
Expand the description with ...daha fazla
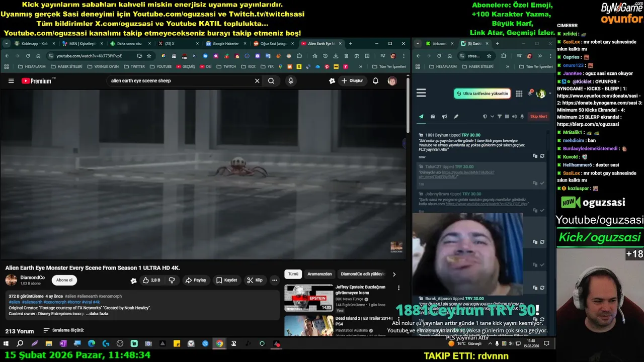[x=97, y=314]
